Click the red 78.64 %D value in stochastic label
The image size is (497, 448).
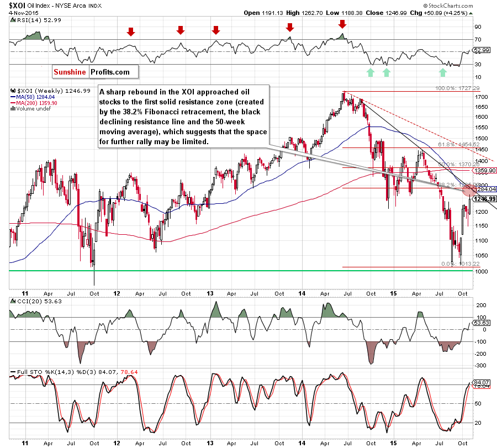tap(129, 372)
